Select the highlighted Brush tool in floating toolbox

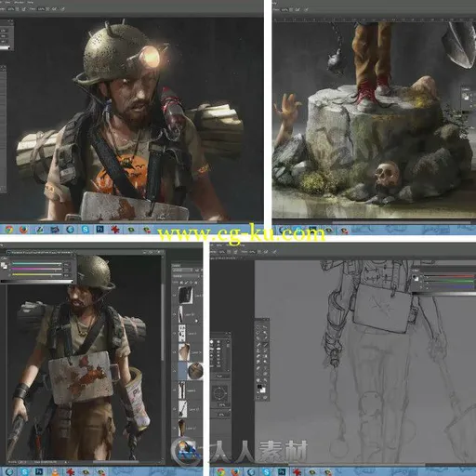click(x=265, y=345)
